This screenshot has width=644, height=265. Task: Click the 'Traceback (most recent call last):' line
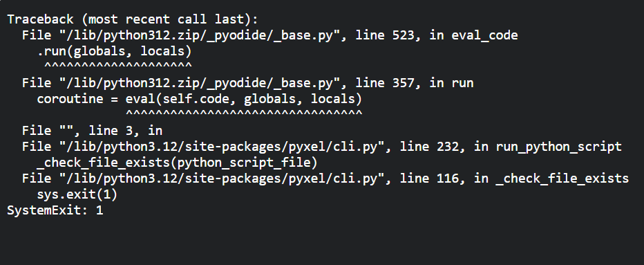pyautogui.click(x=132, y=19)
